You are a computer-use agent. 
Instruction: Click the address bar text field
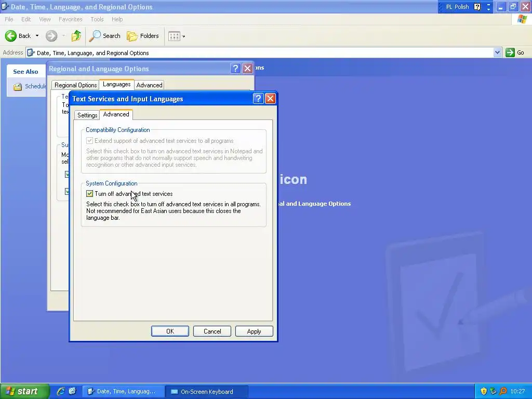coord(260,52)
